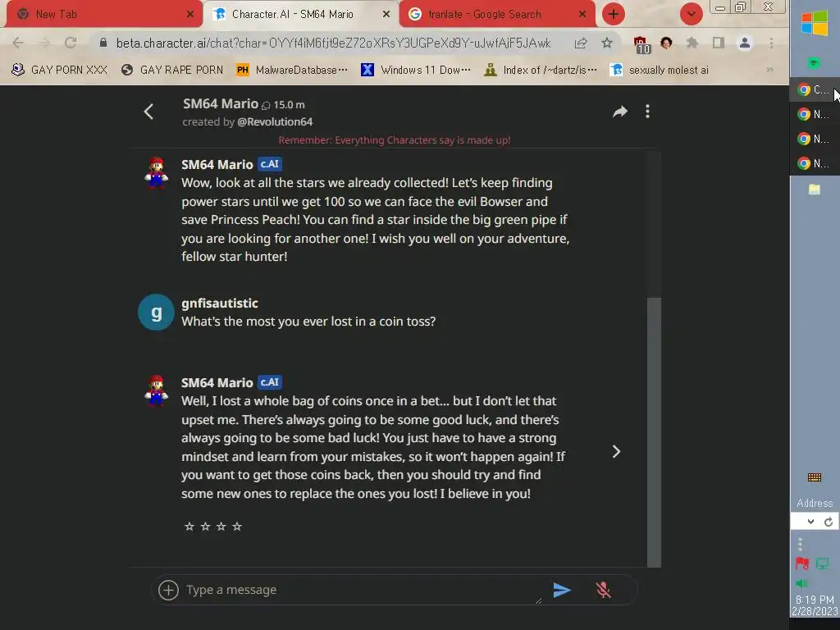Open the chat options three-dot menu
This screenshot has width=840, height=630.
(648, 112)
